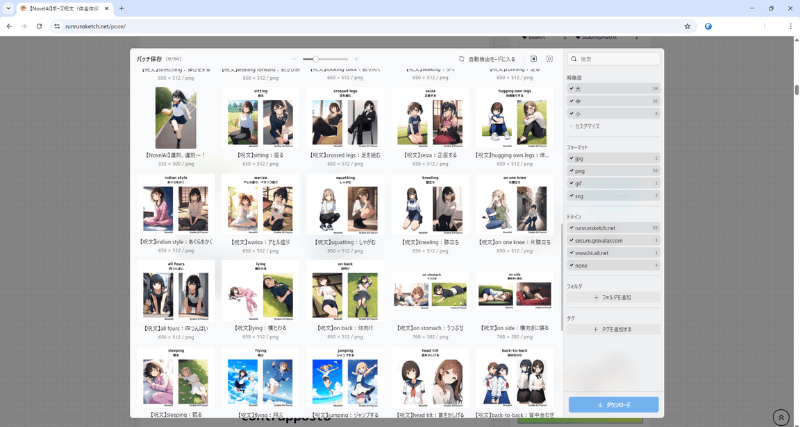Toggle the secure.gravatar.com domain checkbox
This screenshot has width=800, height=427.
tap(572, 241)
